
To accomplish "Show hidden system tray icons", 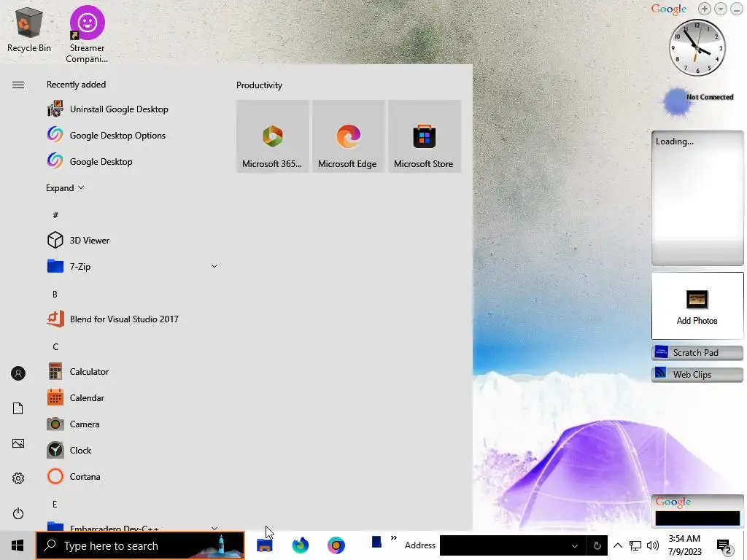I will click(x=617, y=545).
